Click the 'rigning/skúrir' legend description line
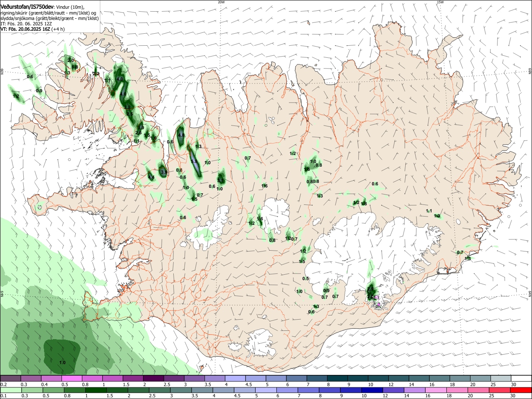 48,13
